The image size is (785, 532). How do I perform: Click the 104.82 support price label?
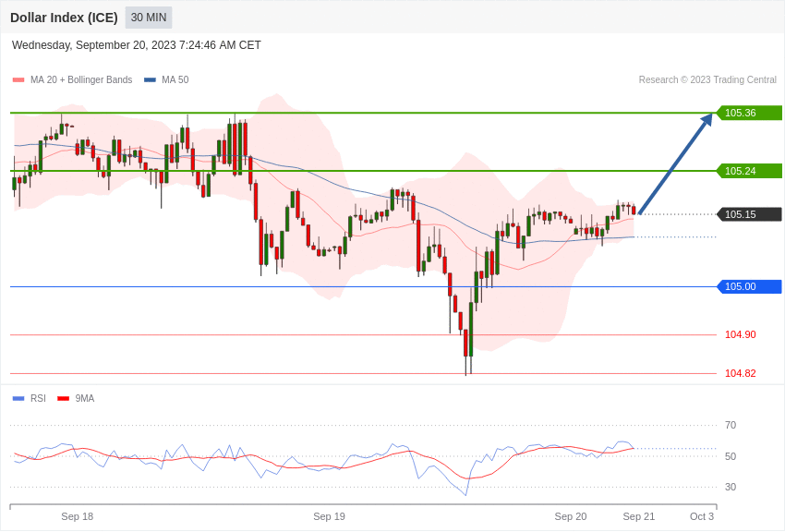point(741,373)
